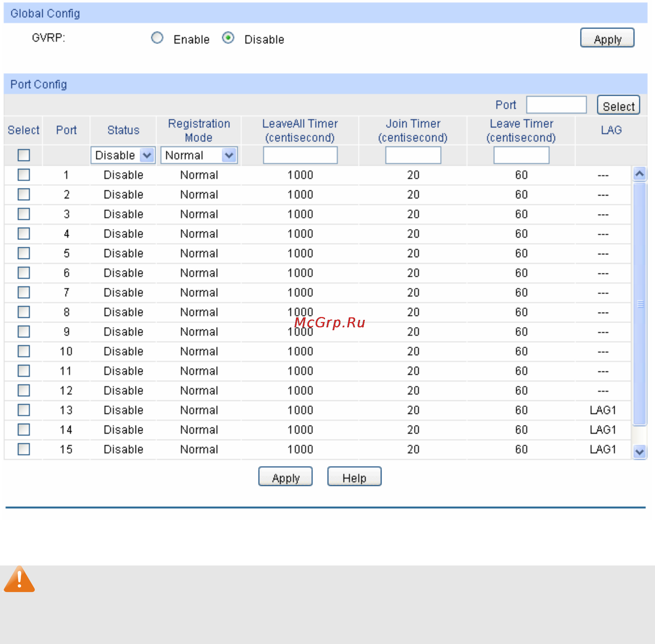Viewport: 655px width, 644px height.
Task: Check the checkbox for port 6
Action: [x=24, y=273]
